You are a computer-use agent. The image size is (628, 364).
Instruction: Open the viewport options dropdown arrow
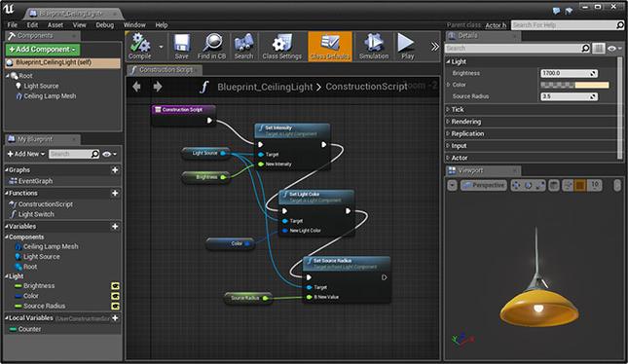452,185
